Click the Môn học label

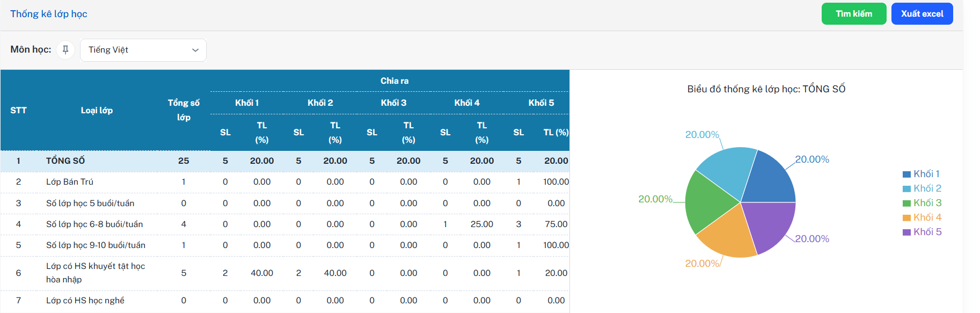[31, 50]
